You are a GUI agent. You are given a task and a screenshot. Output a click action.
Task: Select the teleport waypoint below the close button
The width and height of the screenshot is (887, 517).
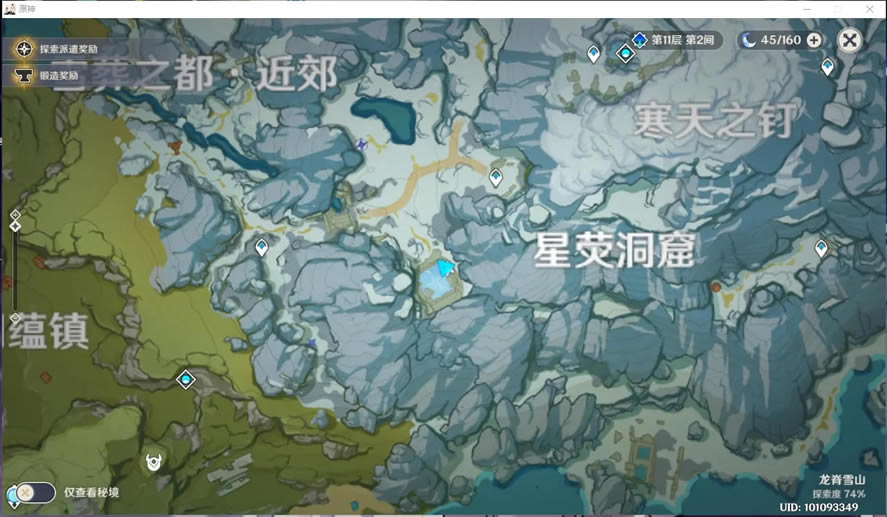click(x=827, y=66)
